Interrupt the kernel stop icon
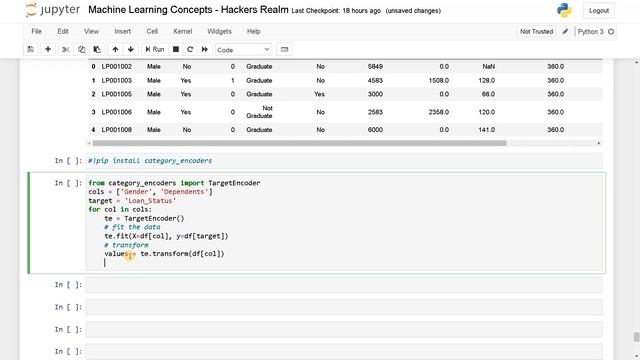 pos(176,49)
